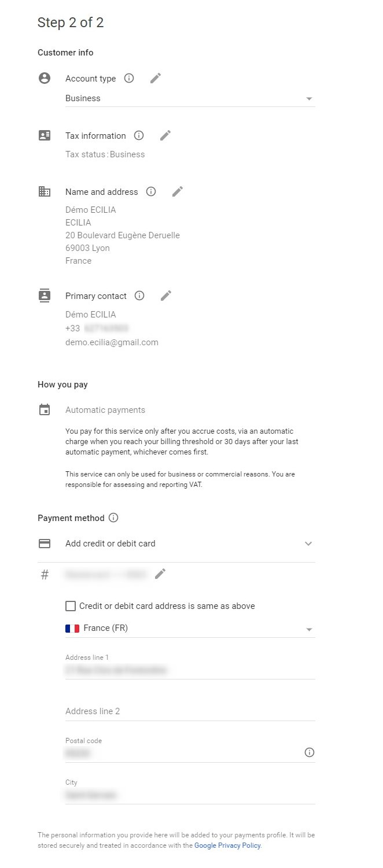Open the Payment method info tooltip
Viewport: 383px width, 868px height.
(x=113, y=518)
